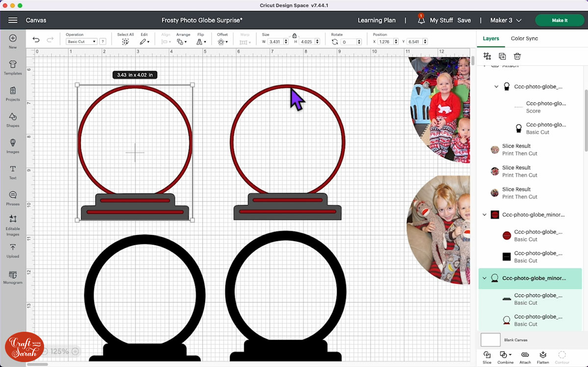Duplicate the layer using the duplicate icon
Screen dimensions: 588x367
(502, 56)
